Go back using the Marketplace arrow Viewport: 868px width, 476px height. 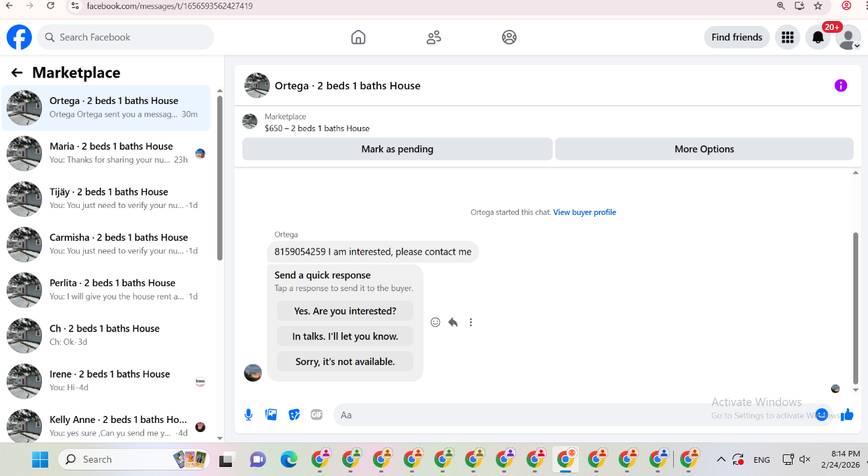17,73
